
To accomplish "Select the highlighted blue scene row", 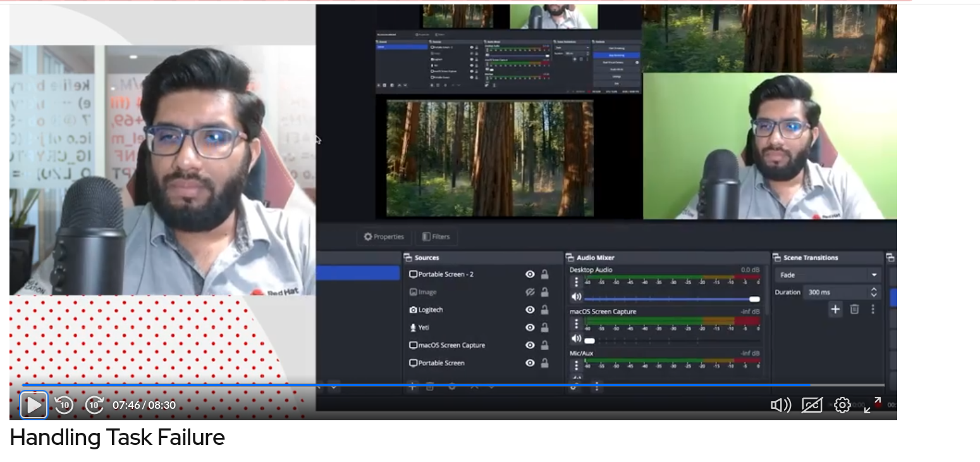I will (x=358, y=273).
